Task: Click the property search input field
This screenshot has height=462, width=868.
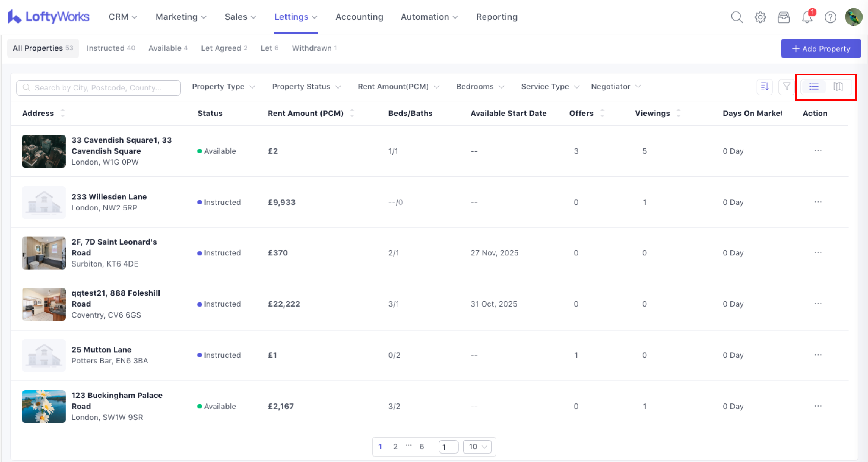Action: tap(98, 88)
